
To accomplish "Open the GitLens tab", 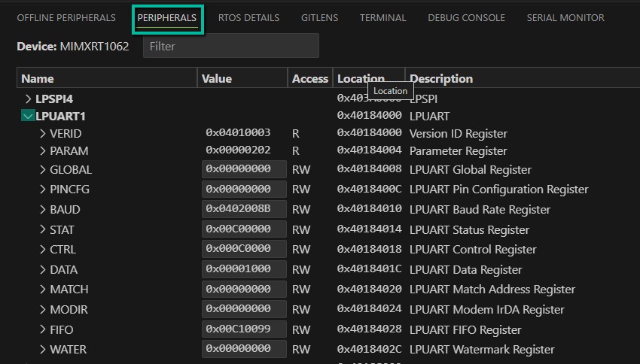I will [319, 17].
